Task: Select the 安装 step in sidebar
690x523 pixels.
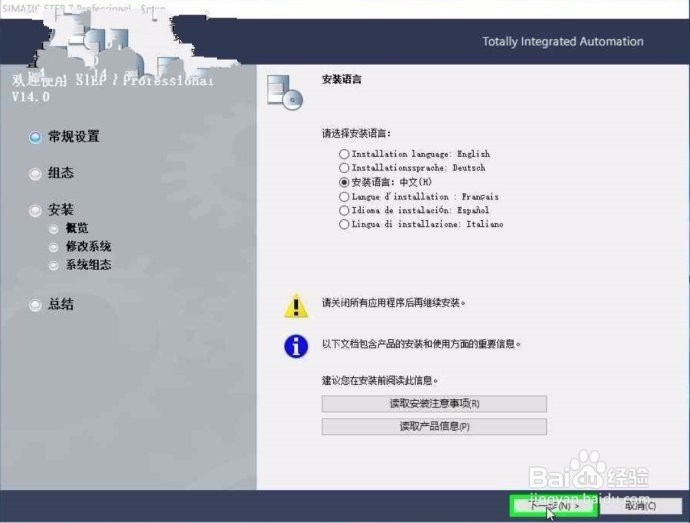Action: 61,210
